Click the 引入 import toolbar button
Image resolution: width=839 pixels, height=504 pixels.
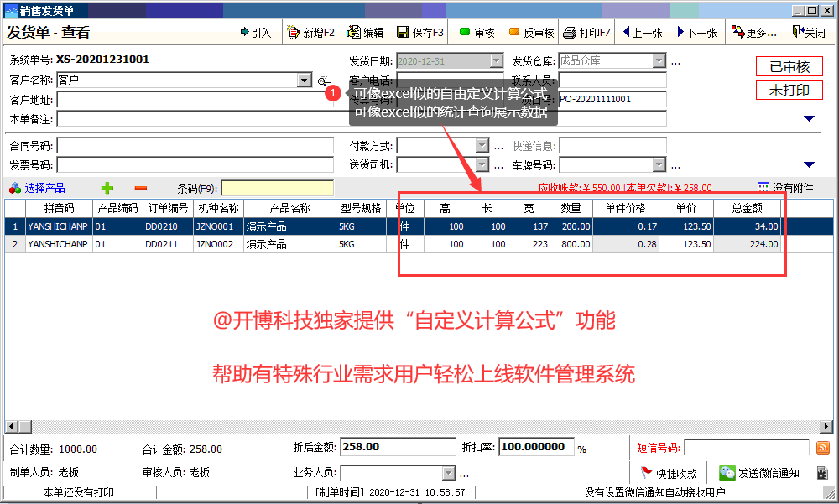256,33
